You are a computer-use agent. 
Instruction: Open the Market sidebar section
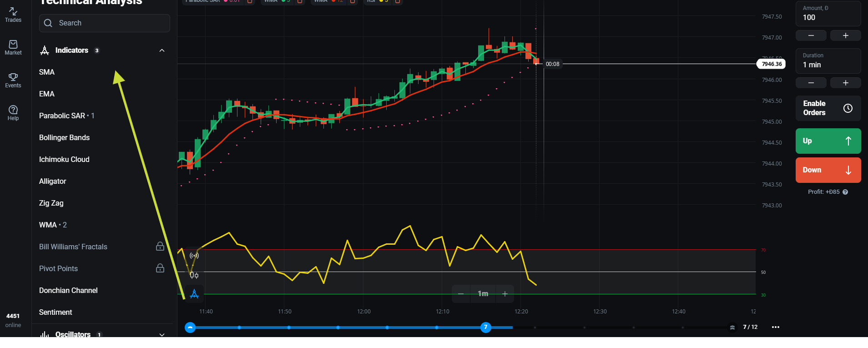pyautogui.click(x=13, y=47)
